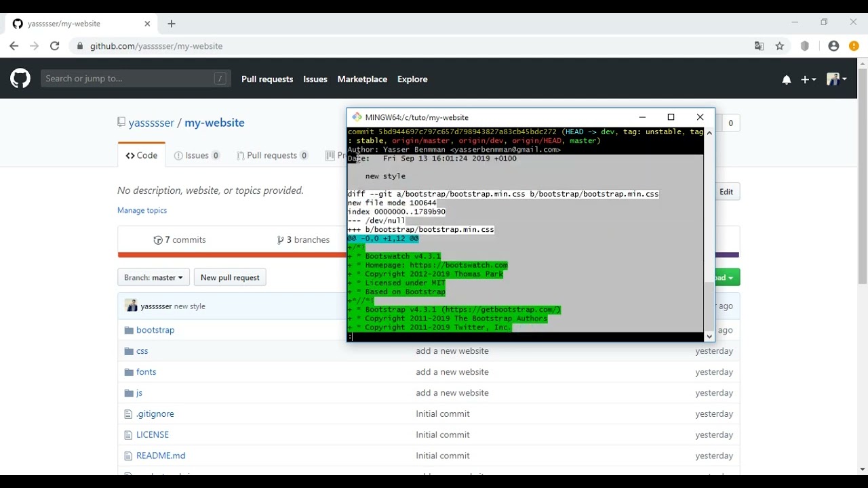Open the my-website repository link
This screenshot has width=868, height=488.
click(x=214, y=123)
